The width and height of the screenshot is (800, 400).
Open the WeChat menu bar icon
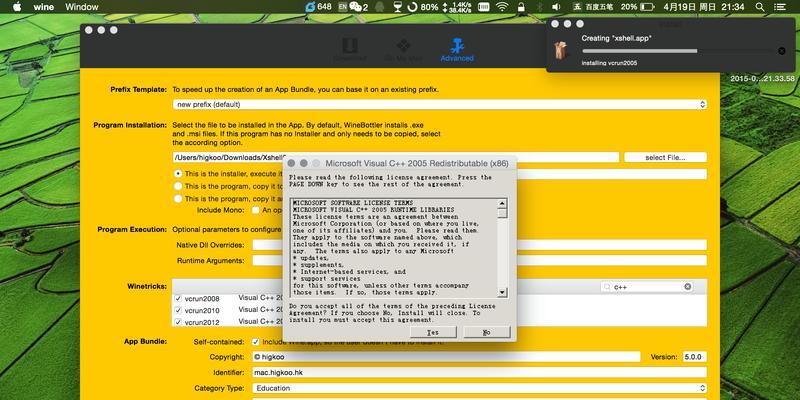tap(358, 7)
